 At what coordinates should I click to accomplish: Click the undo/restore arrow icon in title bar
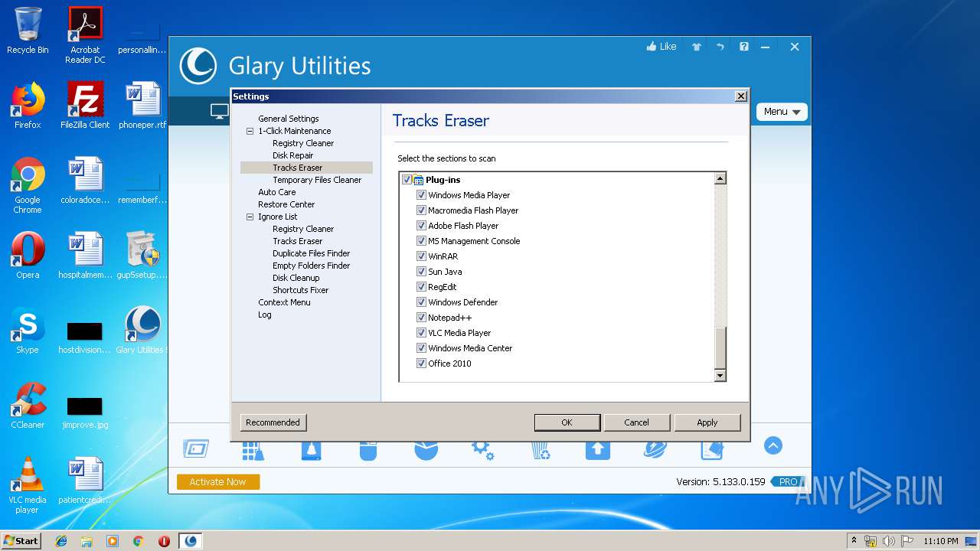[720, 47]
